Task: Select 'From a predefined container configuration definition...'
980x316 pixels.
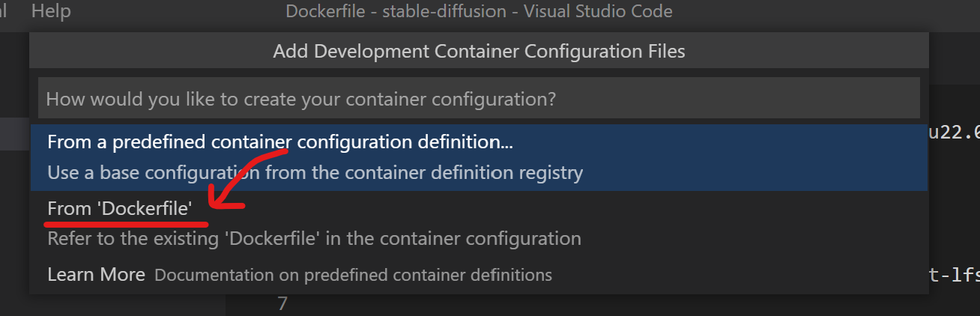Action: (280, 142)
